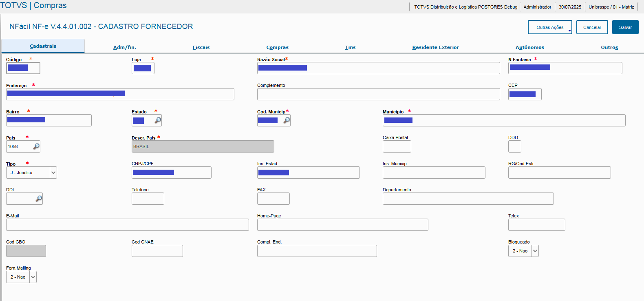This screenshot has width=644, height=301.
Task: Switch to the Adm/fin. tab
Action: pyautogui.click(x=125, y=47)
